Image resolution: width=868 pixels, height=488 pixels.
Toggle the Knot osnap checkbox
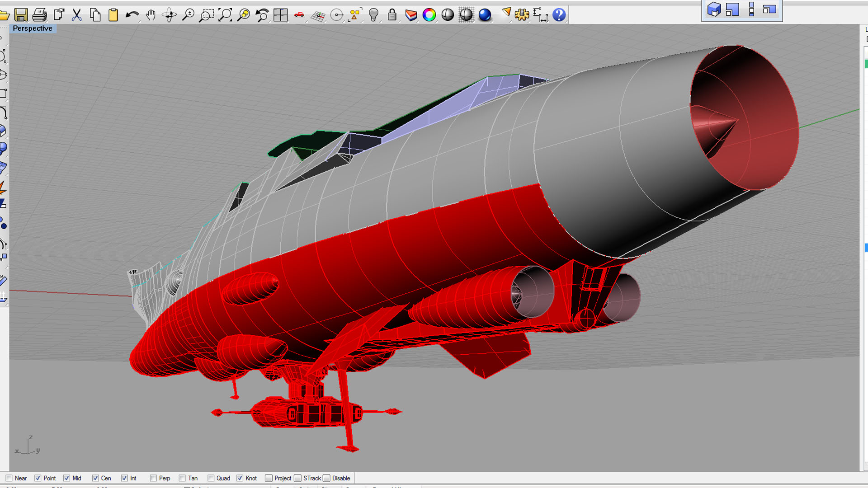coord(240,478)
